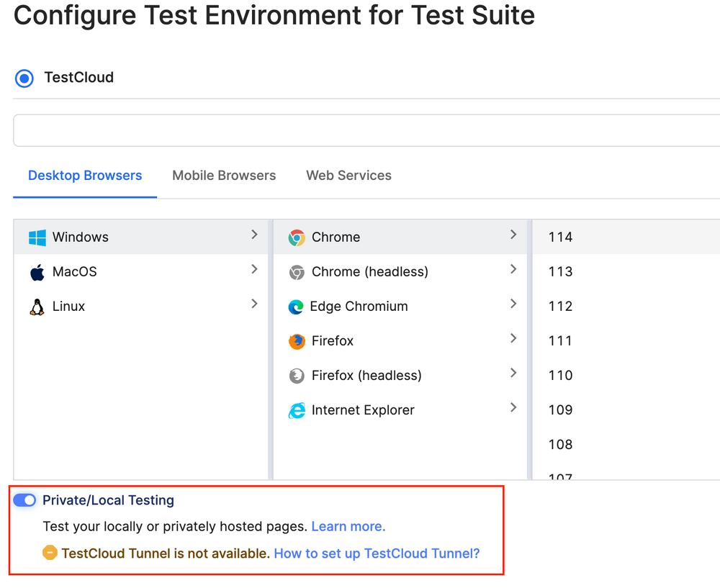Expand the Windows platform chevron
Viewport: 720px width, 588px height.
[x=254, y=234]
